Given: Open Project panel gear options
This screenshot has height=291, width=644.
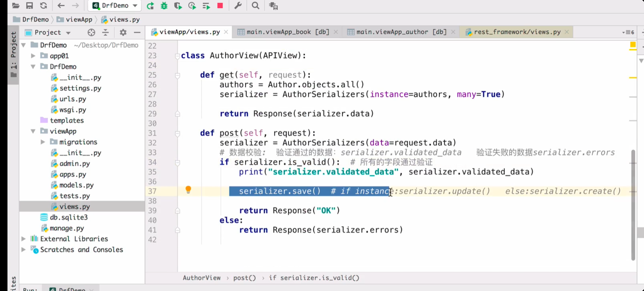Looking at the screenshot, I should coord(123,33).
